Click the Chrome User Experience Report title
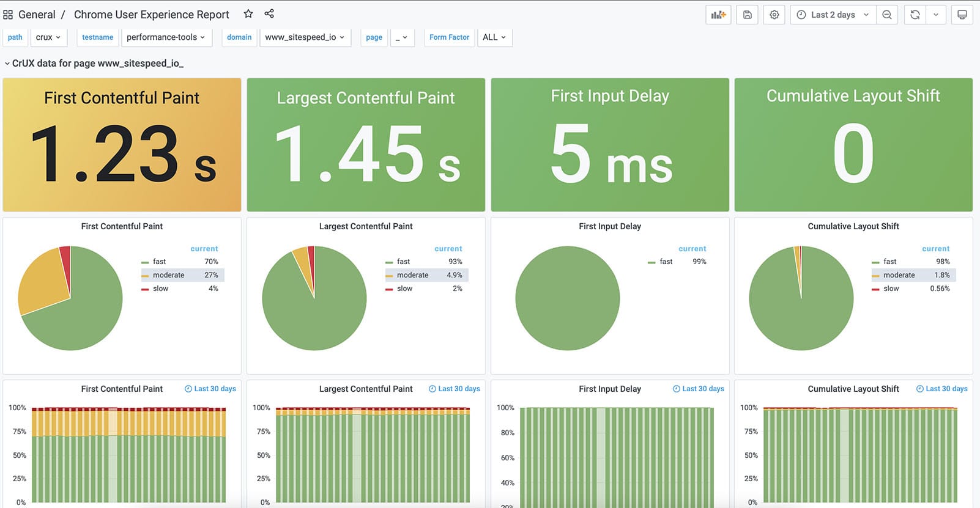 (152, 15)
